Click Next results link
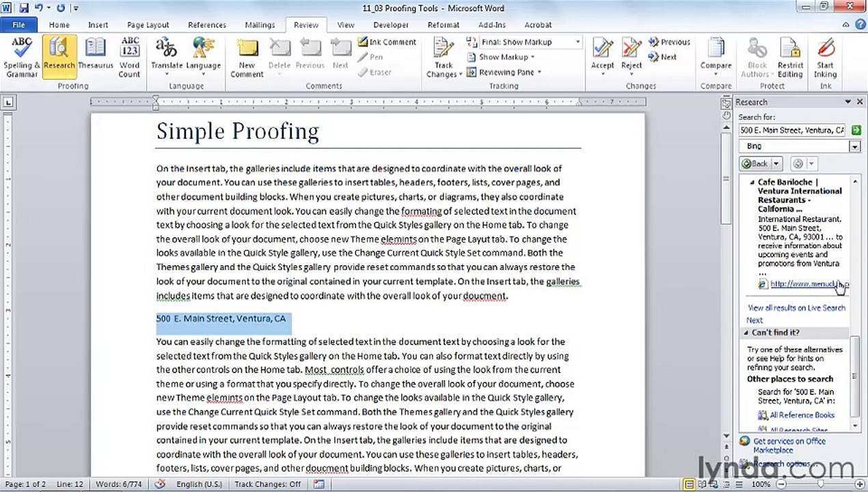Image resolution: width=868 pixels, height=492 pixels. click(755, 320)
